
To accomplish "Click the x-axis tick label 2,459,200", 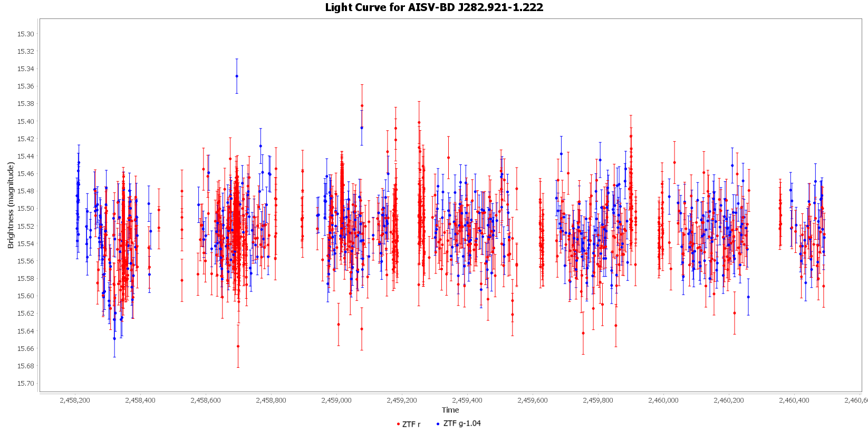I will (x=402, y=400).
